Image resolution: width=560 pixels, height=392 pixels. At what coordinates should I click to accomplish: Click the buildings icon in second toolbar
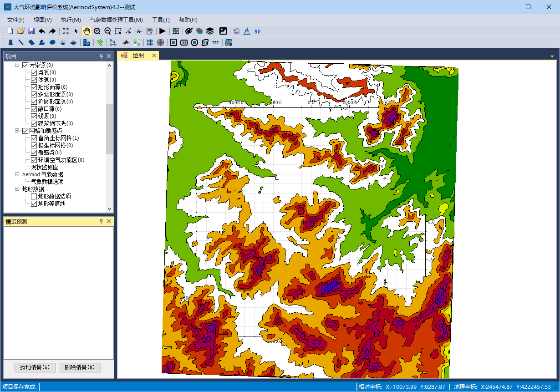click(x=87, y=42)
